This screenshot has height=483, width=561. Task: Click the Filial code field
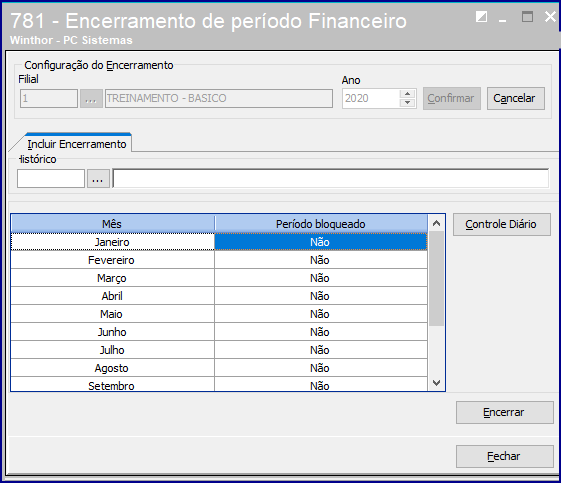49,98
